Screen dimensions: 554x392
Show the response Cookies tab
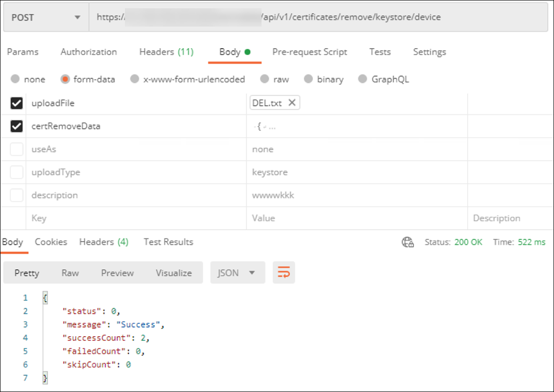point(51,242)
